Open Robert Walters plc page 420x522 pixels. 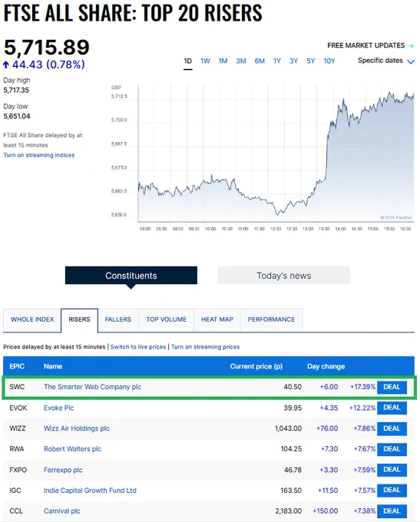(x=73, y=449)
